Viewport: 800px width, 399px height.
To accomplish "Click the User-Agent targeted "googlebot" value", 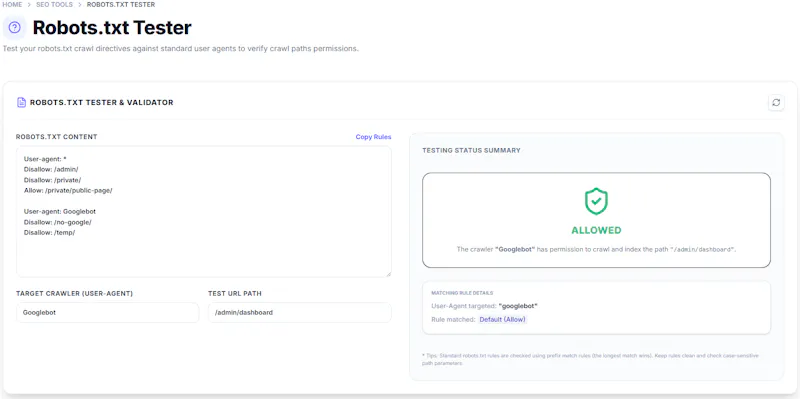I will [518, 306].
